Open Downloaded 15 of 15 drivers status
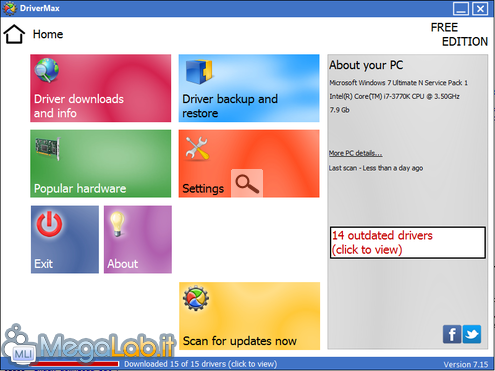The height and width of the screenshot is (371, 495). (x=200, y=364)
